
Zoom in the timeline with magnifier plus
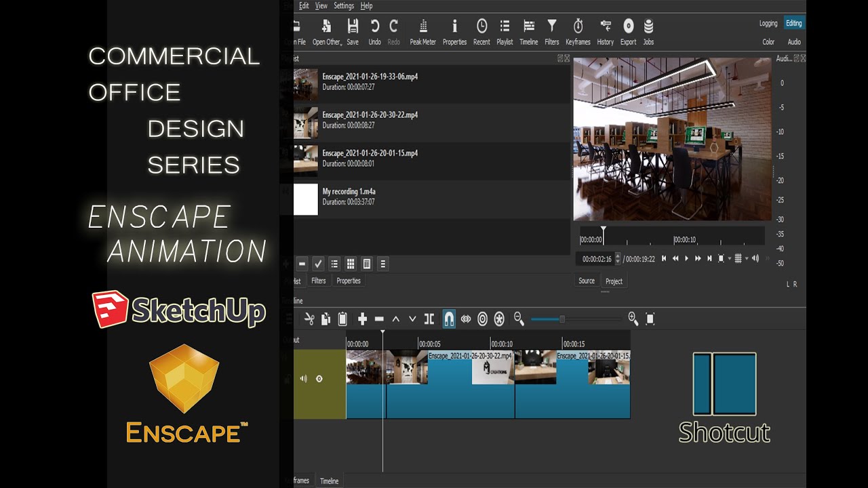click(633, 319)
